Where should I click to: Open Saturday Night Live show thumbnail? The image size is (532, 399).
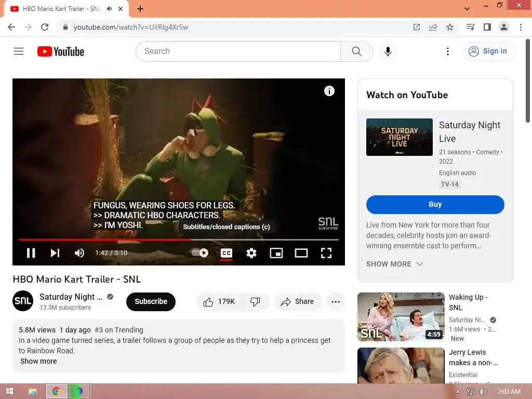coord(400,137)
